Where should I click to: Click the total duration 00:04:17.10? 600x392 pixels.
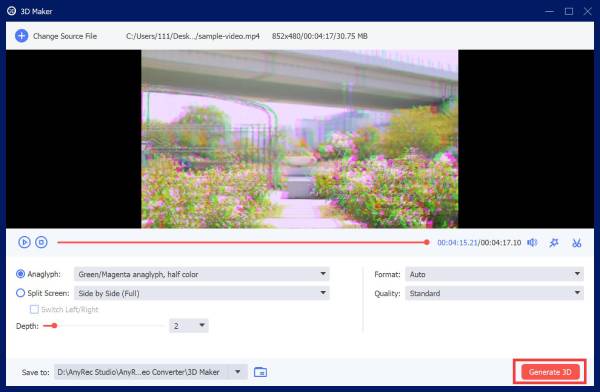tap(501, 243)
